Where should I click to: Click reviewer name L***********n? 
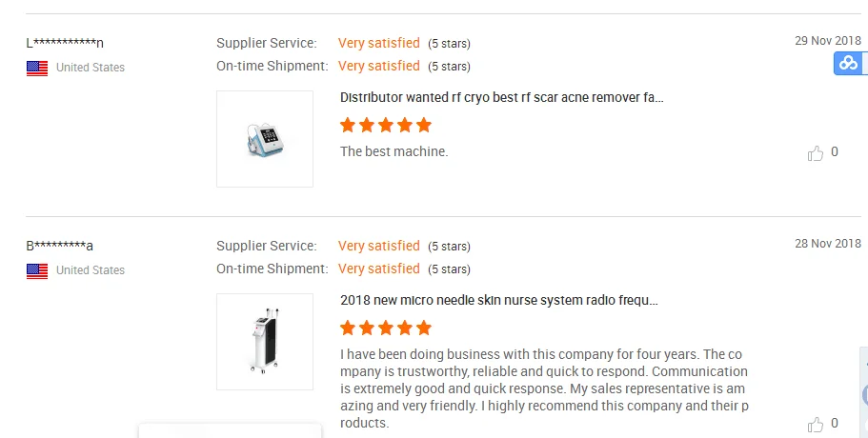coord(65,43)
